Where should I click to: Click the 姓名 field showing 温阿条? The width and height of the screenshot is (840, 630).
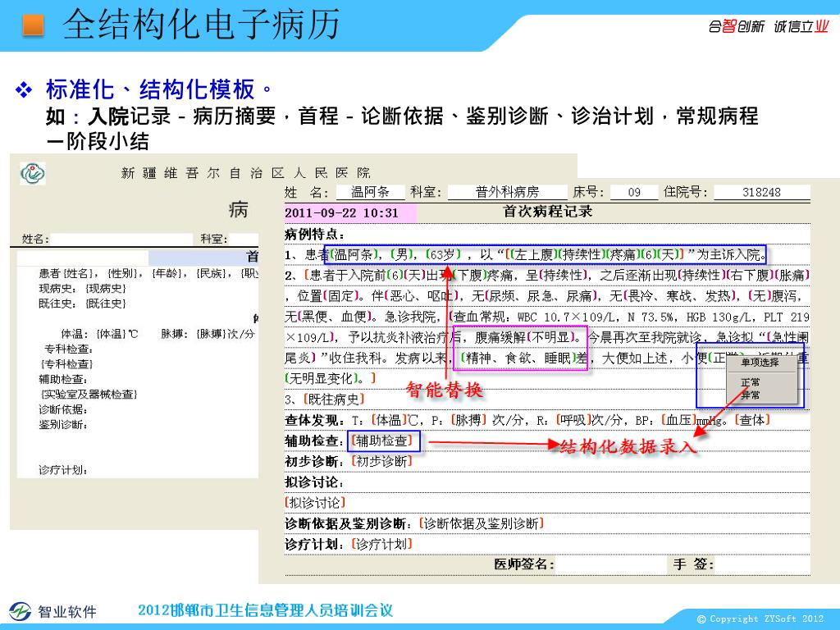pos(370,192)
